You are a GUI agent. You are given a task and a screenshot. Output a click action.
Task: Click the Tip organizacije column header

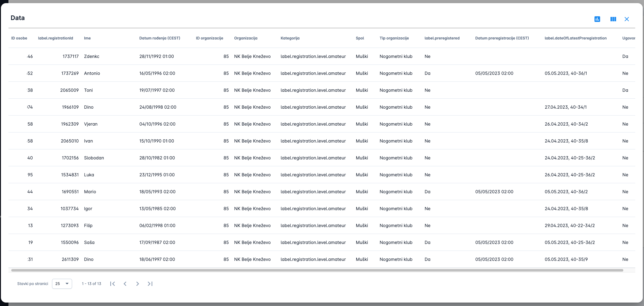click(x=394, y=38)
